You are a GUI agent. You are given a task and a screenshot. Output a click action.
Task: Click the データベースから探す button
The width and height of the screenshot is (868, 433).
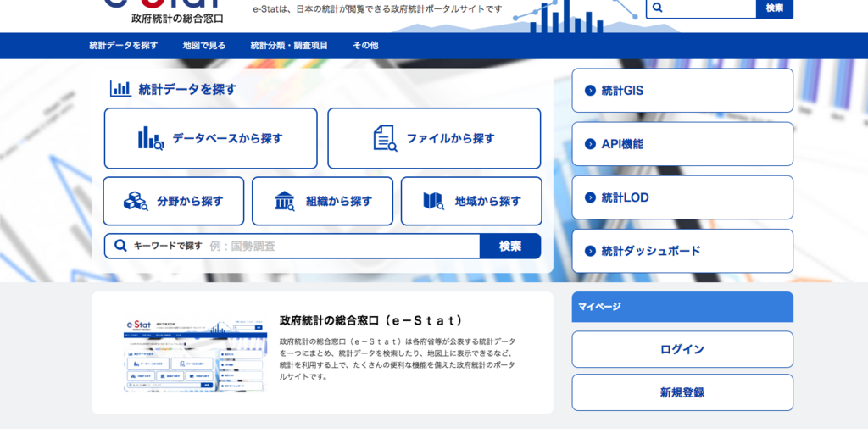pyautogui.click(x=211, y=138)
